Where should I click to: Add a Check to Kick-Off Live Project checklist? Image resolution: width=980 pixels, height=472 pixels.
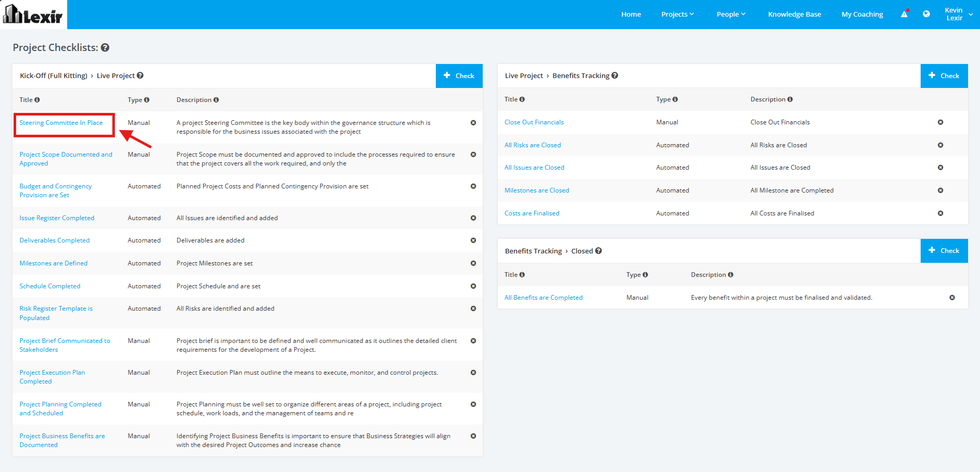click(x=459, y=76)
